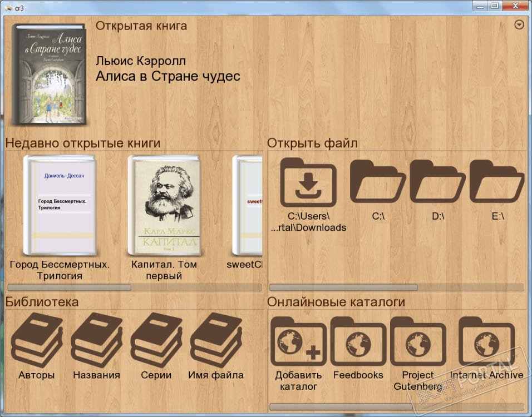Click the recent books horizontal scrollbar
The width and height of the screenshot is (532, 417).
(x=135, y=287)
